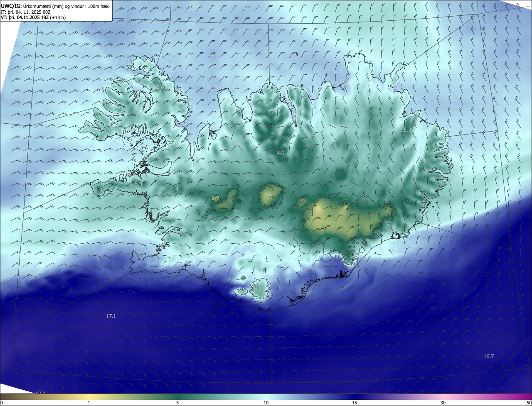
Task: Click the 5.3 value in east Iceland
Action: (x=407, y=130)
